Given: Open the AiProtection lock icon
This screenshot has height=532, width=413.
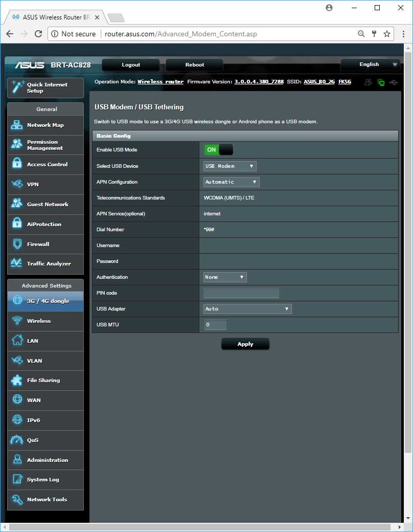Looking at the screenshot, I should (17, 224).
